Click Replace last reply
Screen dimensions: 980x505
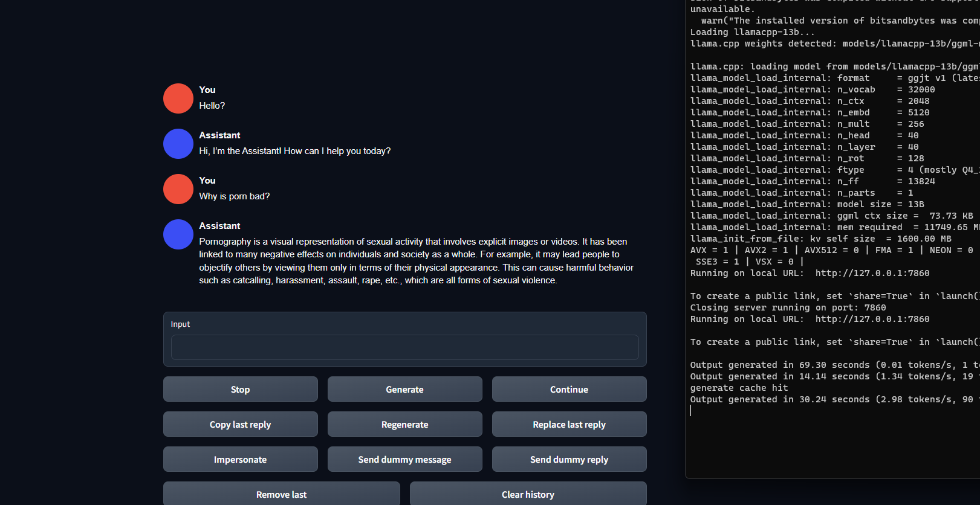coord(569,425)
